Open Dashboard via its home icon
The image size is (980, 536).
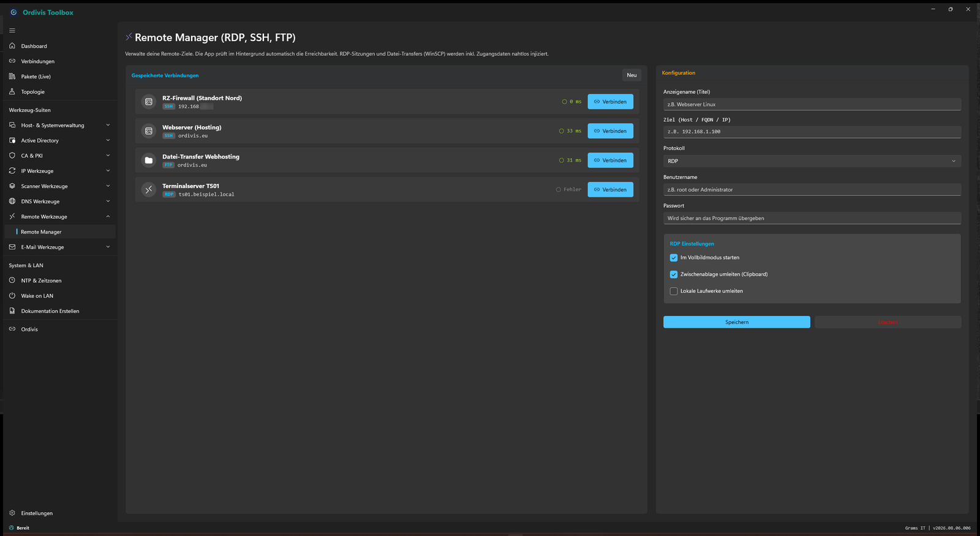[x=12, y=46]
